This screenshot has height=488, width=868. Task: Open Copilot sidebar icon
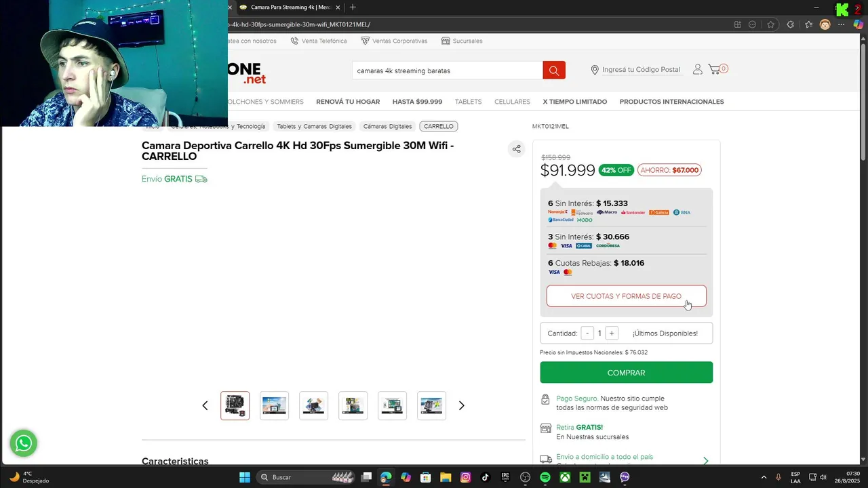[x=859, y=24]
